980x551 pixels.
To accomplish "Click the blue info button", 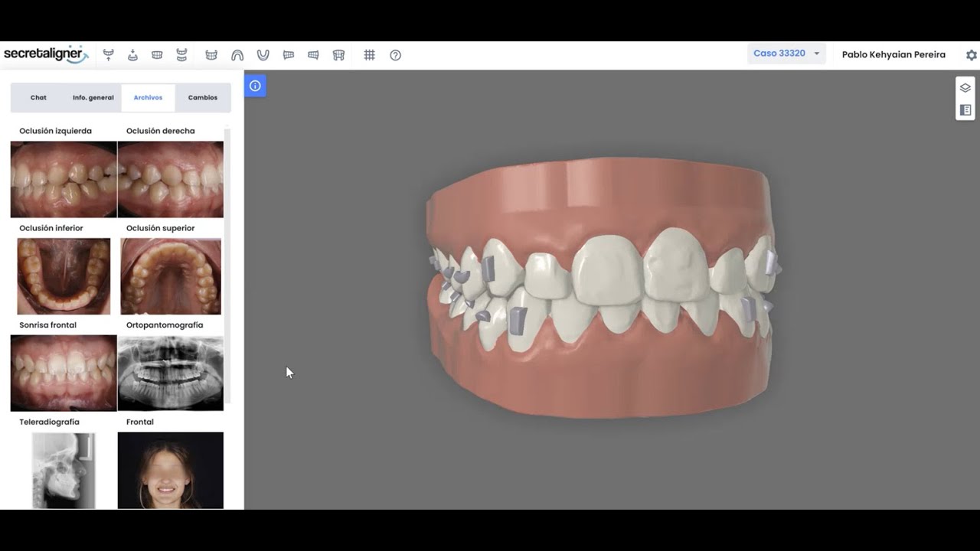I will click(x=255, y=86).
